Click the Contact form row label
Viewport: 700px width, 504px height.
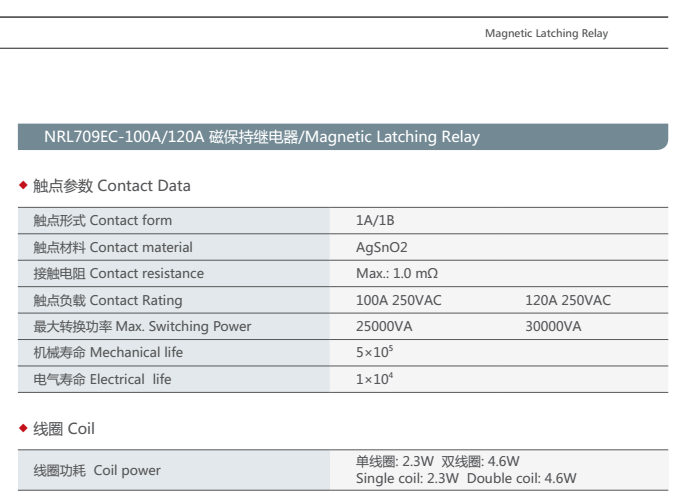pyautogui.click(x=102, y=220)
